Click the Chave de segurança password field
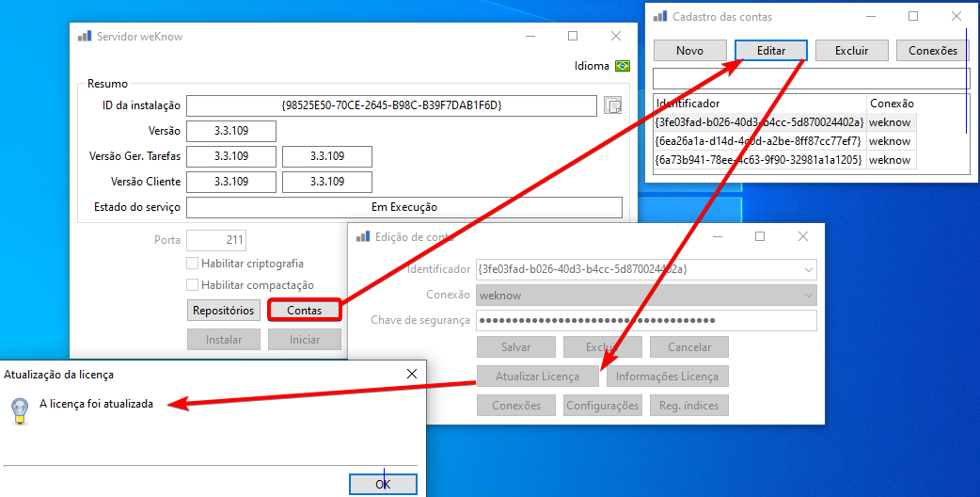980x497 pixels. point(646,321)
